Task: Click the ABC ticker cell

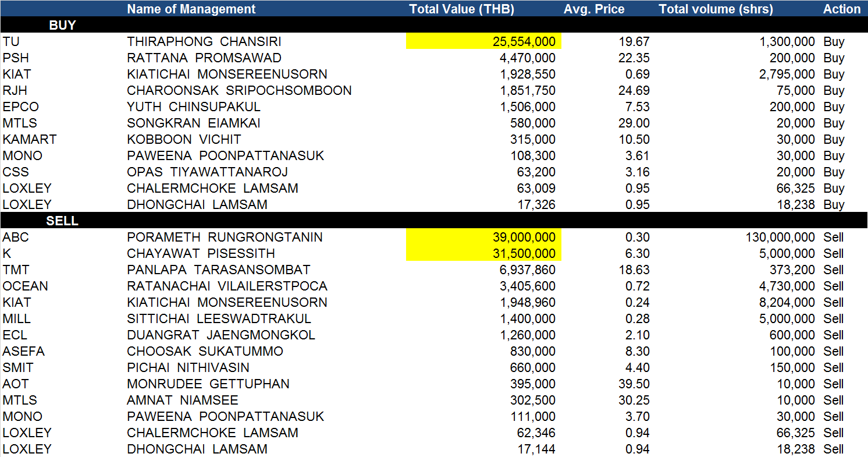Action: coord(15,237)
